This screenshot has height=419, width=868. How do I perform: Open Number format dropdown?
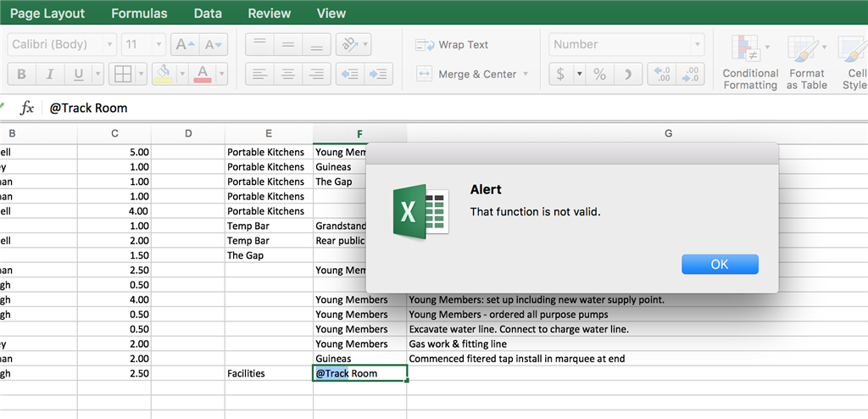coord(626,44)
